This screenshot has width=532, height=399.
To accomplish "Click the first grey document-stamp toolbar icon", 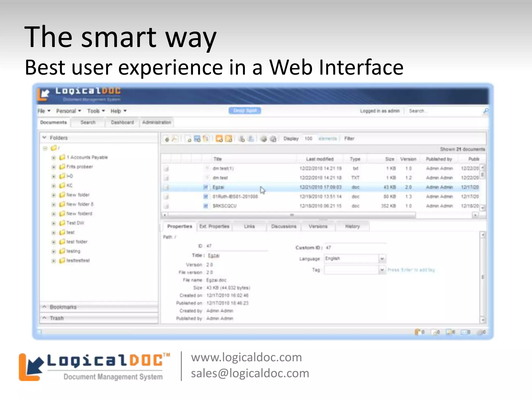I will pyautogui.click(x=242, y=139).
